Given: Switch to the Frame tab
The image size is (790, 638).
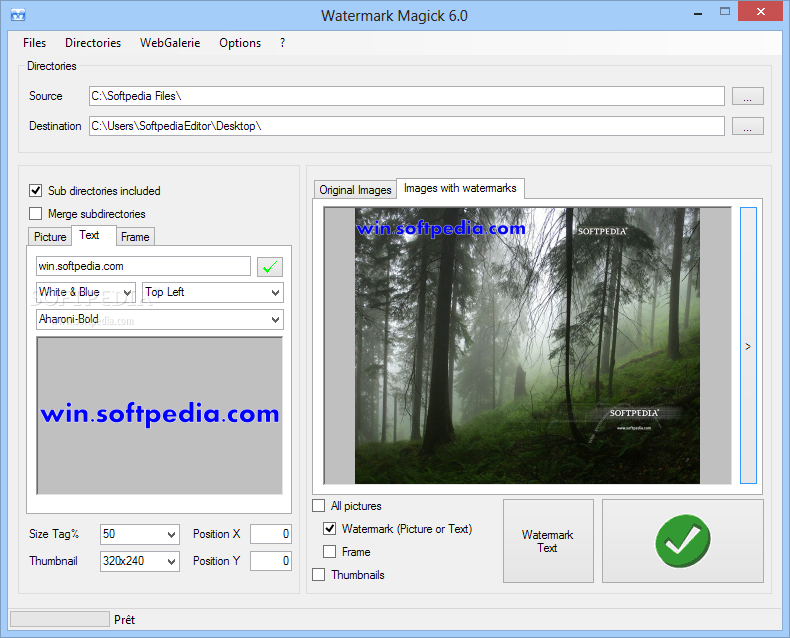Looking at the screenshot, I should point(135,237).
